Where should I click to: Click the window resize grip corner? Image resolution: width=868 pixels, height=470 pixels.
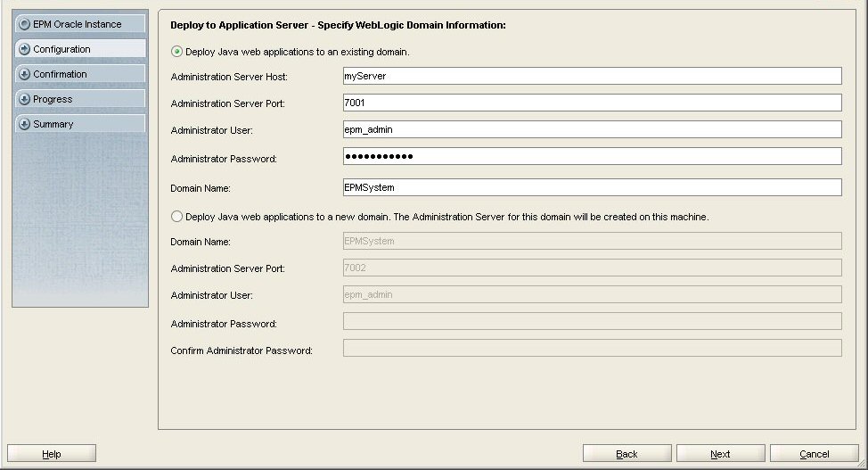click(x=862, y=464)
